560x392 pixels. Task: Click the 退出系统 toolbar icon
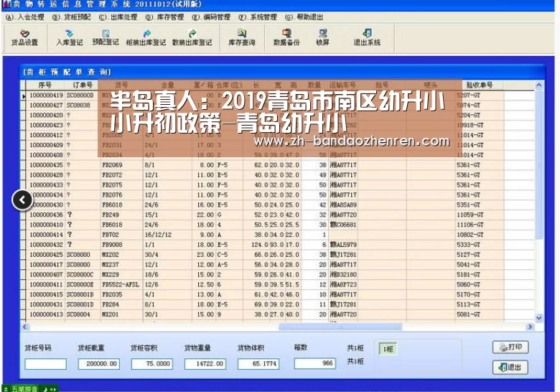pyautogui.click(x=367, y=37)
